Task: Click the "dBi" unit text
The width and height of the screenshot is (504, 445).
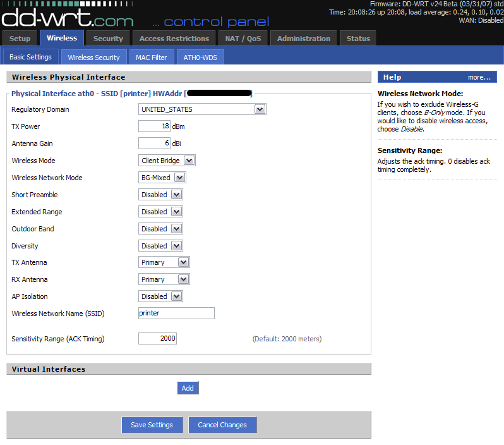Action: tap(176, 143)
